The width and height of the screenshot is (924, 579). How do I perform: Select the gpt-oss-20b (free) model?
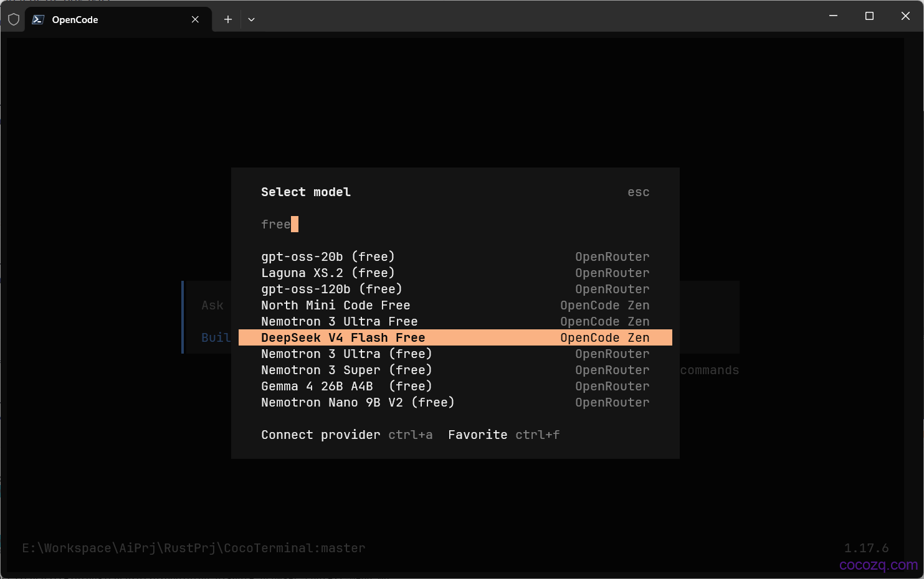click(455, 257)
